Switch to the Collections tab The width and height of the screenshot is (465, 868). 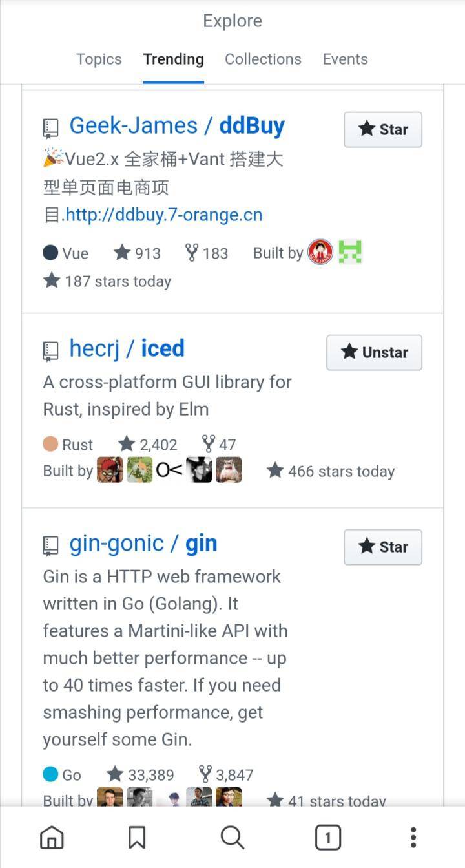[x=263, y=59]
